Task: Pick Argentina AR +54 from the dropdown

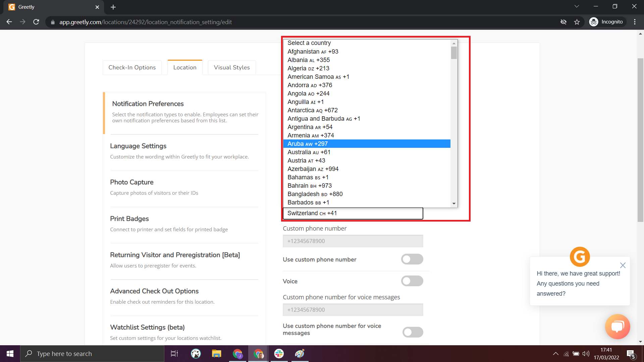Action: [367, 127]
